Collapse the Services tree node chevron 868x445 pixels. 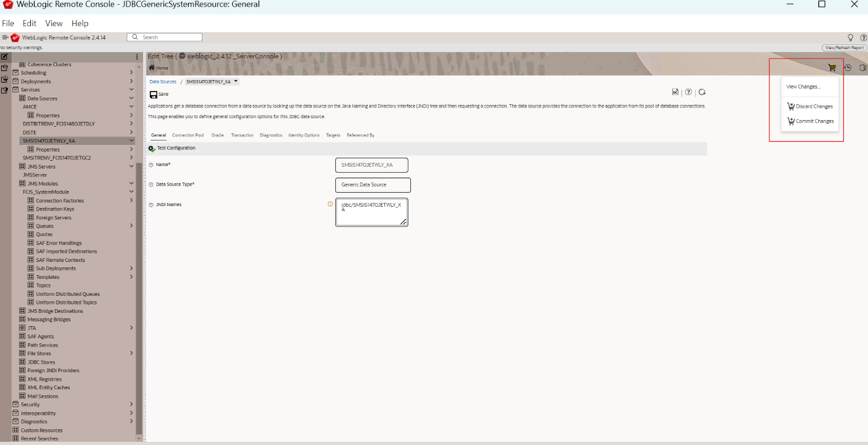click(x=132, y=90)
